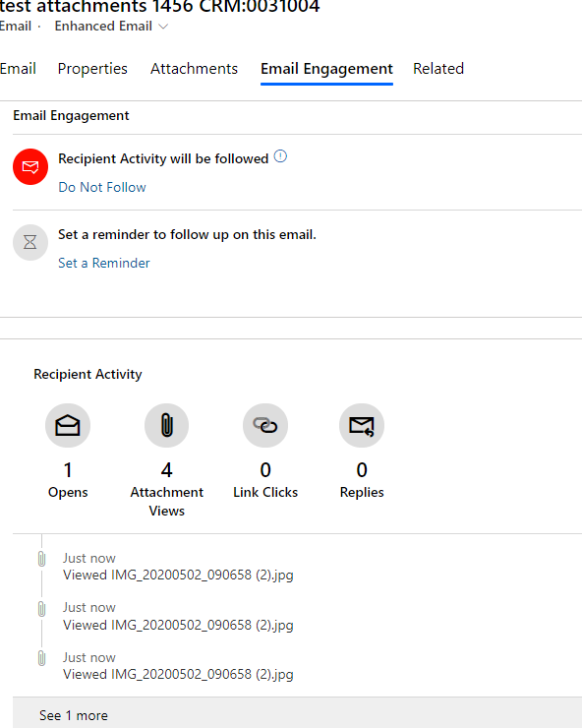The height and width of the screenshot is (728, 582).
Task: Click the red followed-email envelope icon
Action: click(x=30, y=166)
